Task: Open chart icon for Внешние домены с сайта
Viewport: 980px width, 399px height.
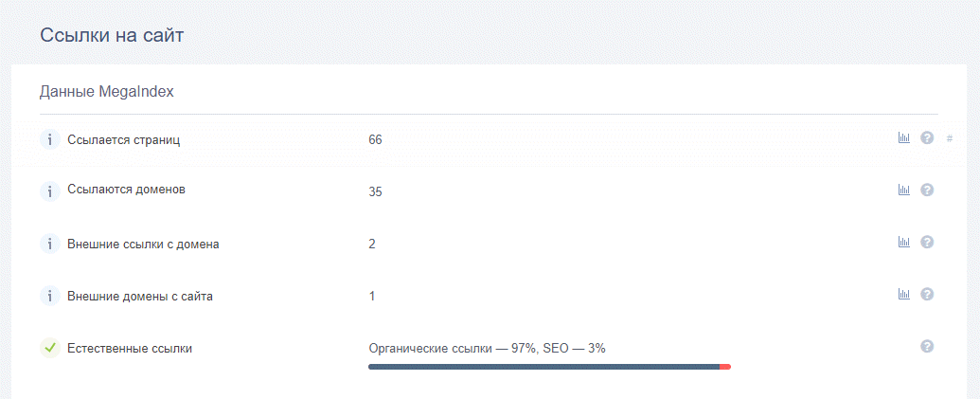Action: point(903,294)
